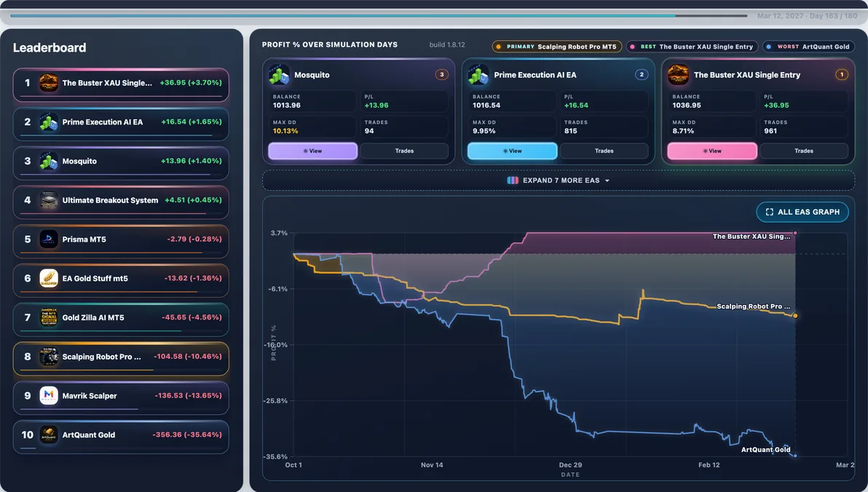868x492 pixels.
Task: Click build 1.8.12 label
Action: (446, 45)
